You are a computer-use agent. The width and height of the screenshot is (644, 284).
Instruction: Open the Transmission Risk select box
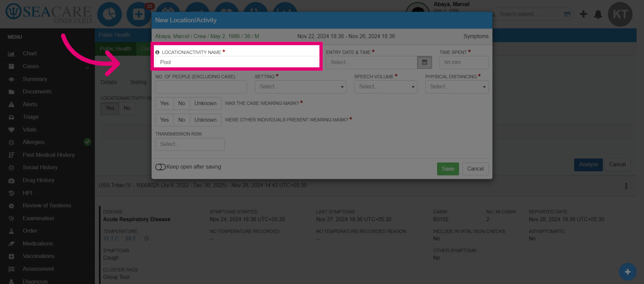click(190, 144)
